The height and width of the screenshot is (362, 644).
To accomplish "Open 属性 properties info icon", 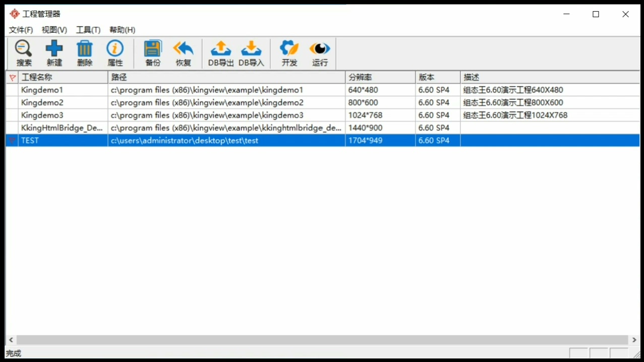I will click(x=115, y=53).
